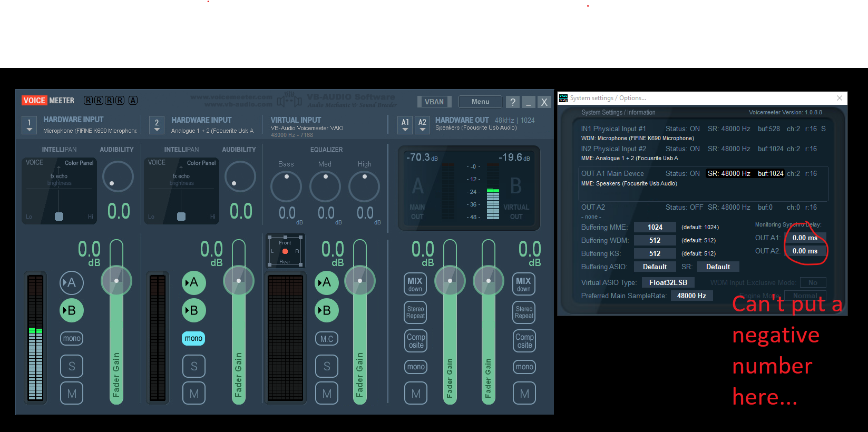The image size is (868, 432).
Task: Toggle WDM Input Exclusive Mode No
Action: [813, 282]
